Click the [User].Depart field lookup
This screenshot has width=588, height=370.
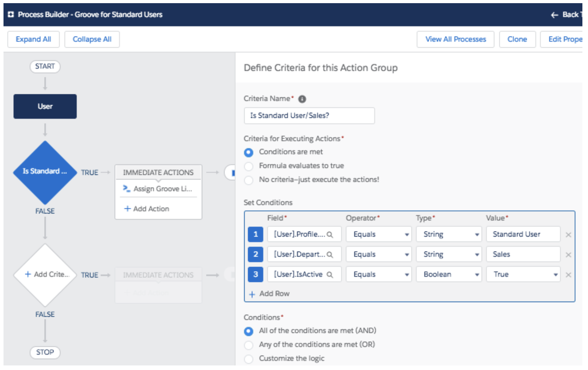click(305, 254)
